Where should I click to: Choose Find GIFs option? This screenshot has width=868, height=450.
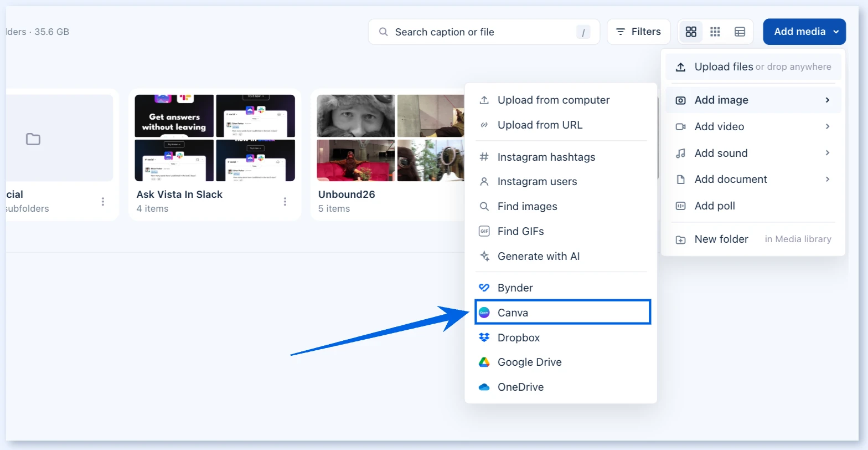click(561, 232)
